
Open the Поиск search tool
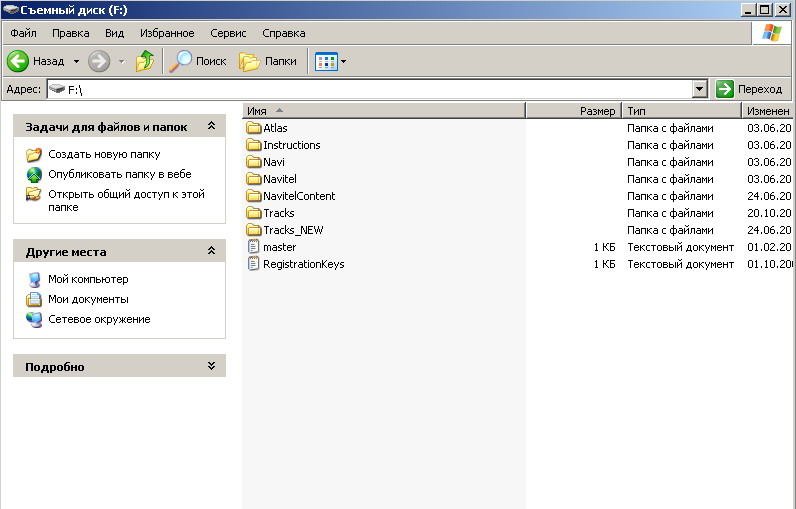[198, 61]
